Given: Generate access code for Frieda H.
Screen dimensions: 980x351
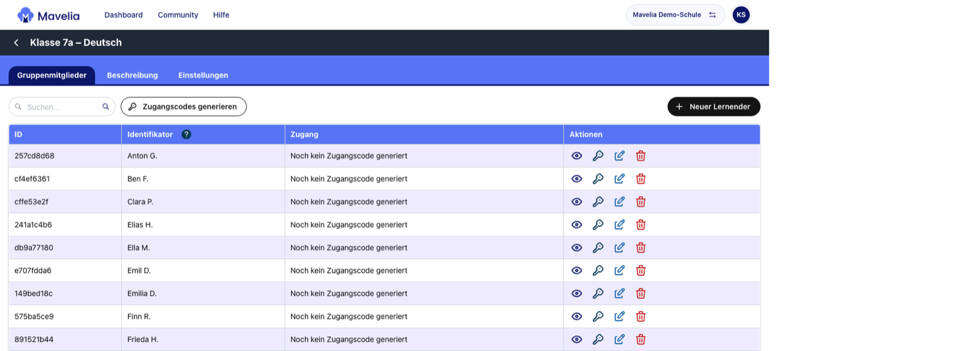Looking at the screenshot, I should coord(598,339).
